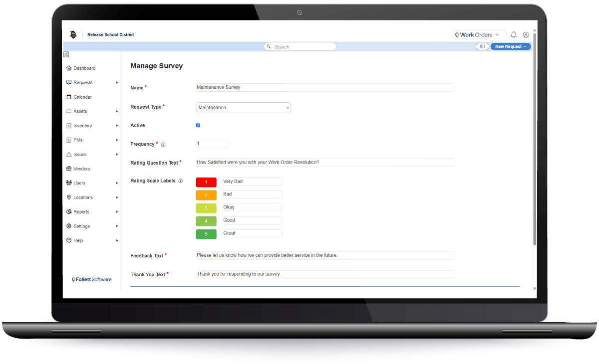Expand the Reports menu item

[69, 211]
